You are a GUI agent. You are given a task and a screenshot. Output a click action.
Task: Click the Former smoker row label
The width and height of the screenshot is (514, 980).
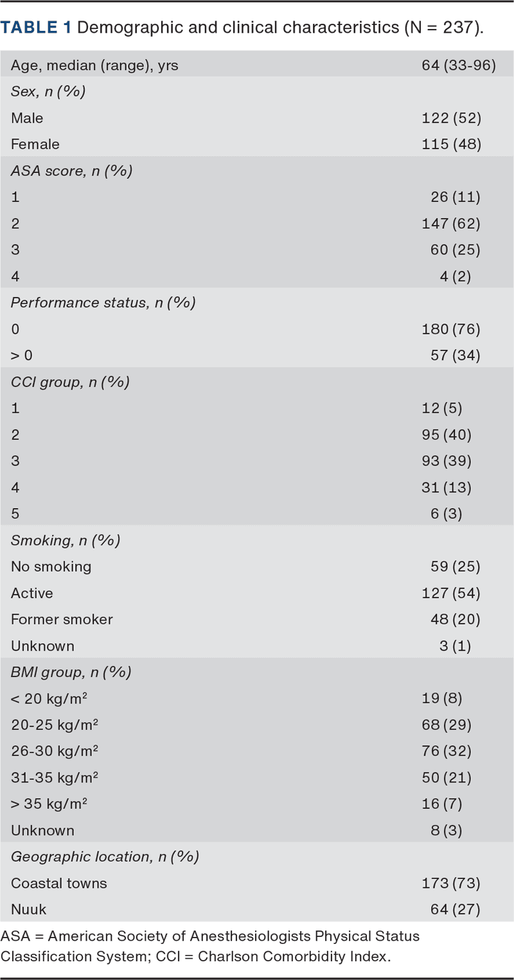click(x=62, y=619)
